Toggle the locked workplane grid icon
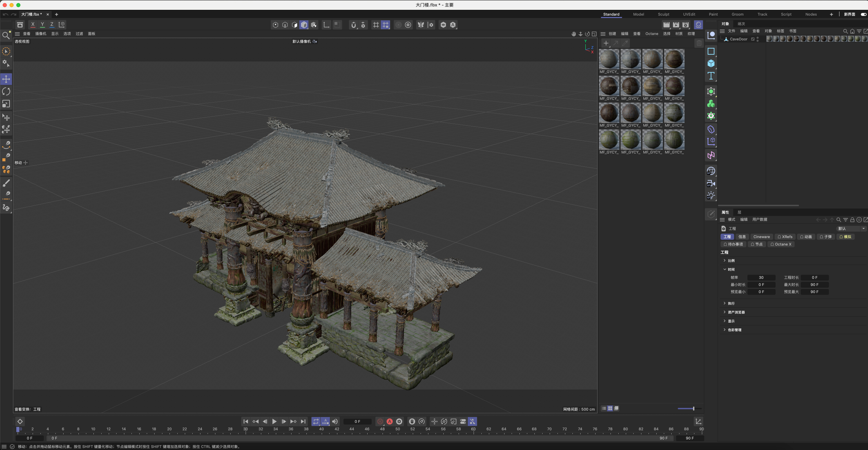 coord(386,25)
